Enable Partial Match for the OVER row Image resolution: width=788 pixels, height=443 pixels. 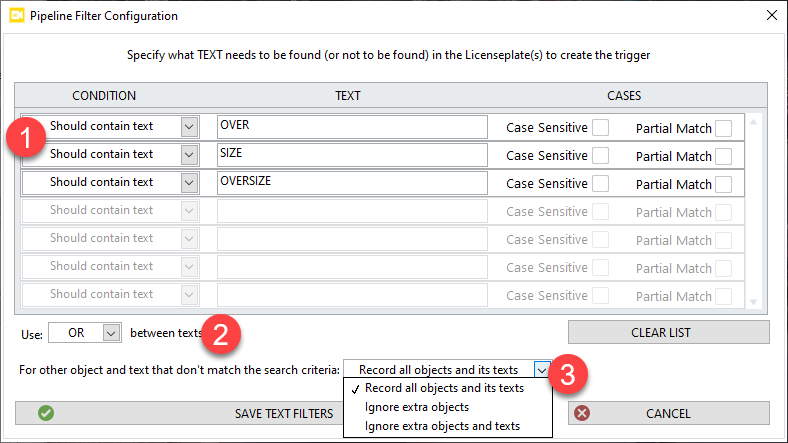[723, 127]
